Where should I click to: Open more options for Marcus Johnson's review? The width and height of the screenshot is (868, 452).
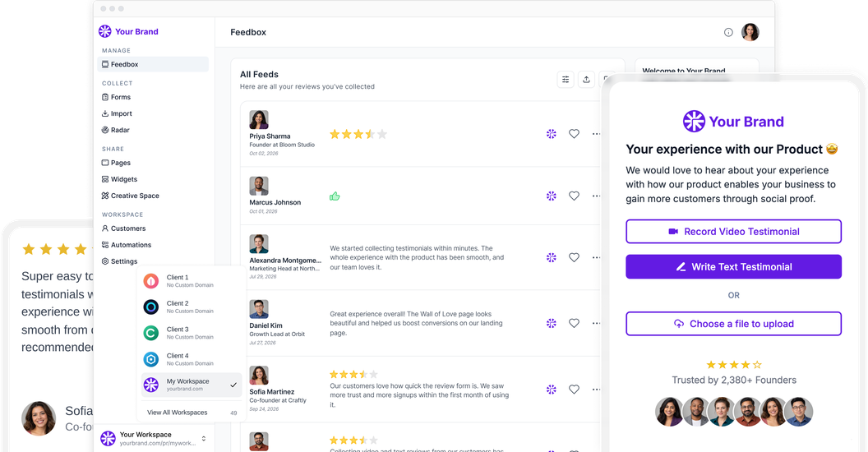tap(596, 196)
